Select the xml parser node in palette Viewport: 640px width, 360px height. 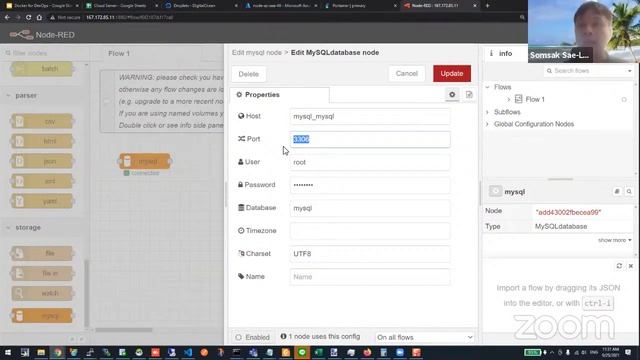tap(42, 181)
